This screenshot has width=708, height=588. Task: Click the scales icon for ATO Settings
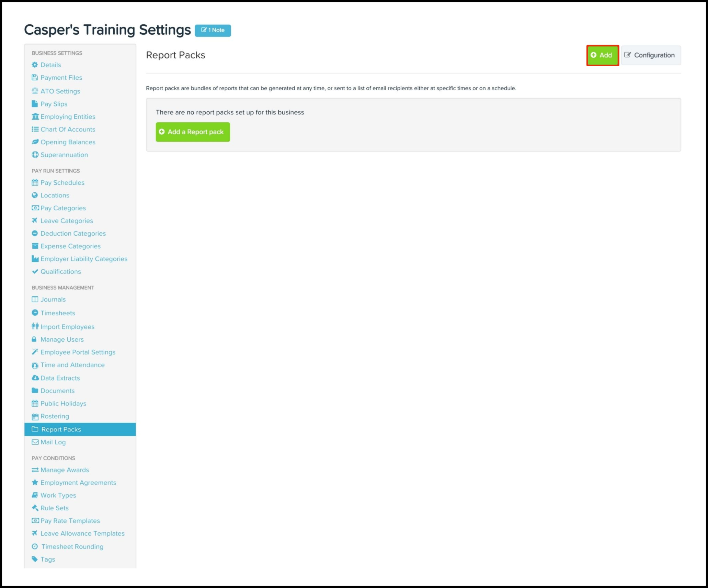pyautogui.click(x=35, y=91)
